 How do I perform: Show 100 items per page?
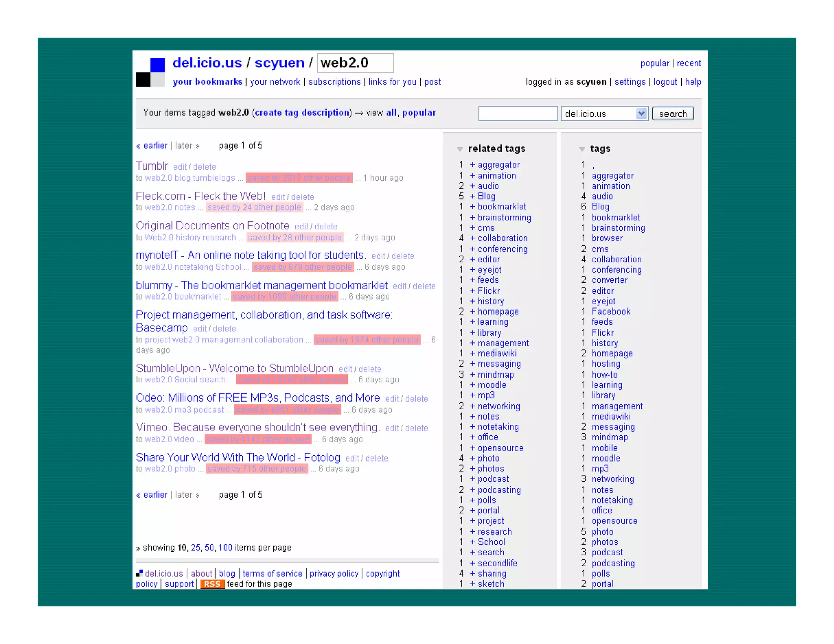coord(225,548)
